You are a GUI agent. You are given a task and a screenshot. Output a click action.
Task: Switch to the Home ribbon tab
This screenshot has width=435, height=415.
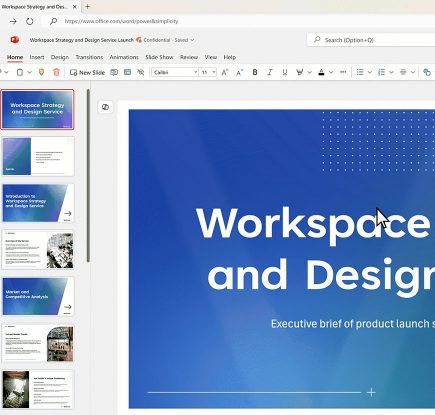coord(15,57)
